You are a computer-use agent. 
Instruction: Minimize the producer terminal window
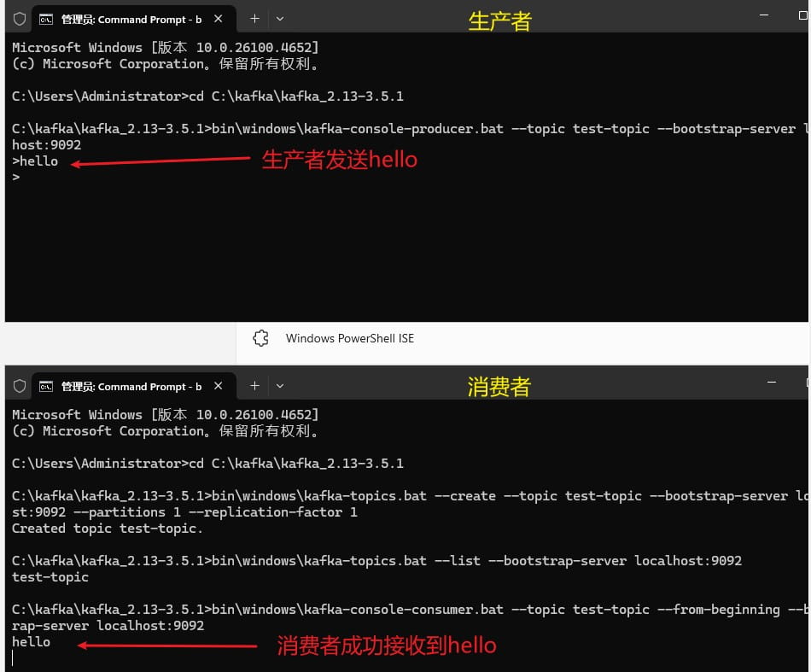[764, 15]
